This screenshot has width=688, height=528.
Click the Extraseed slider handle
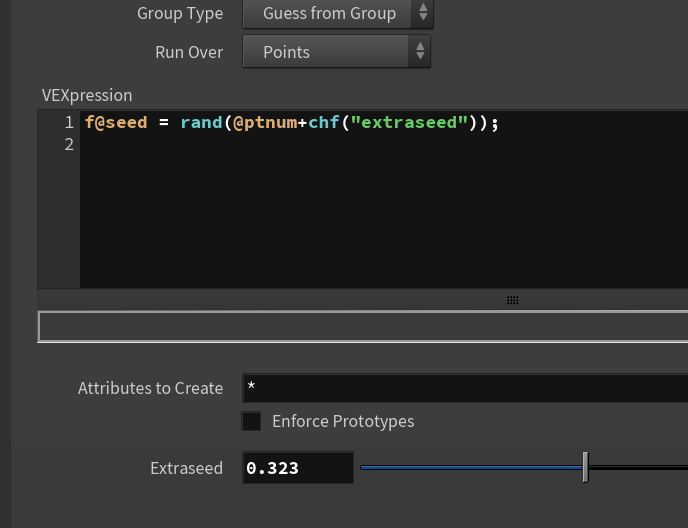585,467
